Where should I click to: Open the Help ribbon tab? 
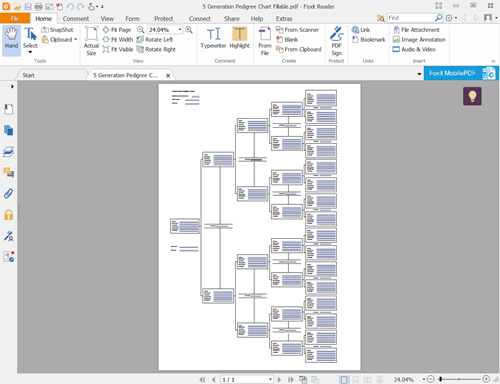click(x=257, y=19)
